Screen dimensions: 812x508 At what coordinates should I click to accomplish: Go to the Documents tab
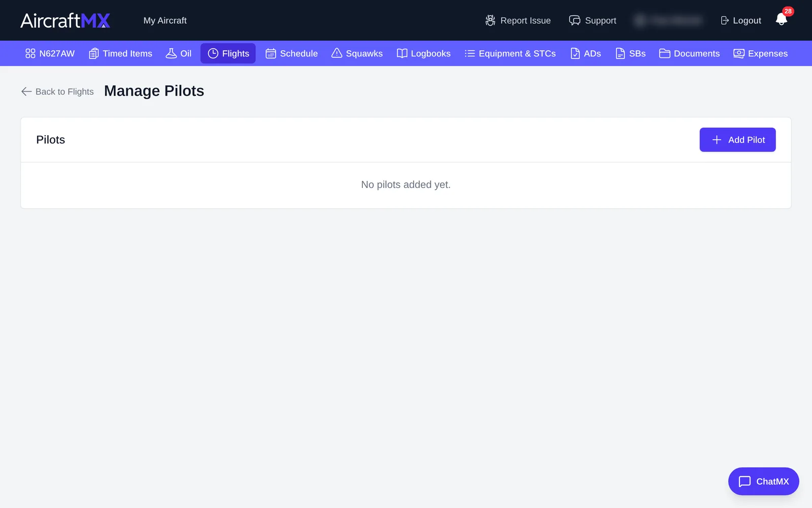(x=689, y=53)
